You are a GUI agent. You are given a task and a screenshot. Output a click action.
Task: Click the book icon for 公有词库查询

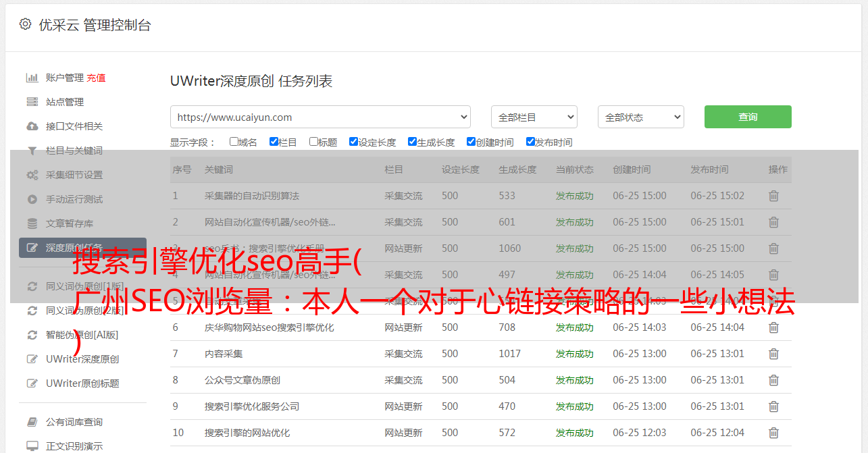(x=32, y=422)
